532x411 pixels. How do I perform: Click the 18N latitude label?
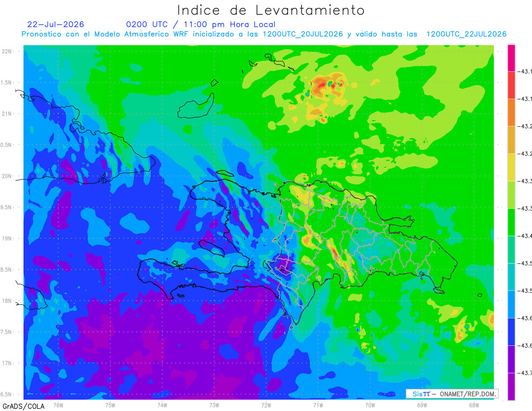pos(8,301)
